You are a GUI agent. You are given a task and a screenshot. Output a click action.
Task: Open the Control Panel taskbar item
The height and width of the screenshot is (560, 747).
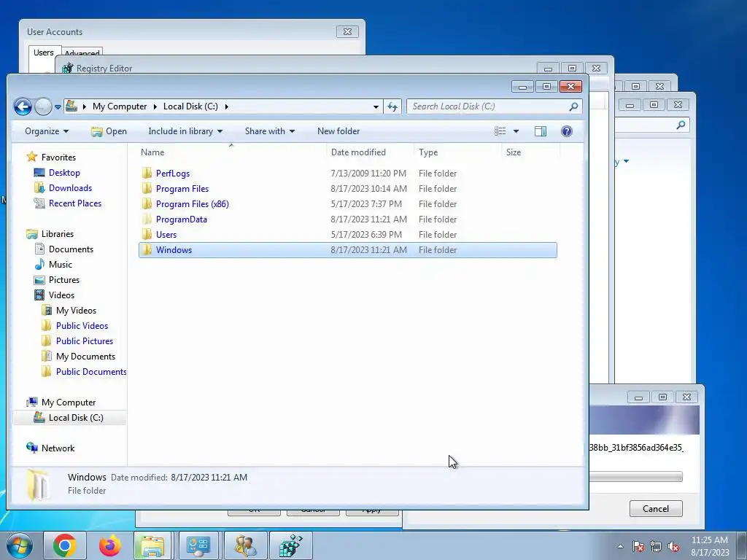coord(198,545)
